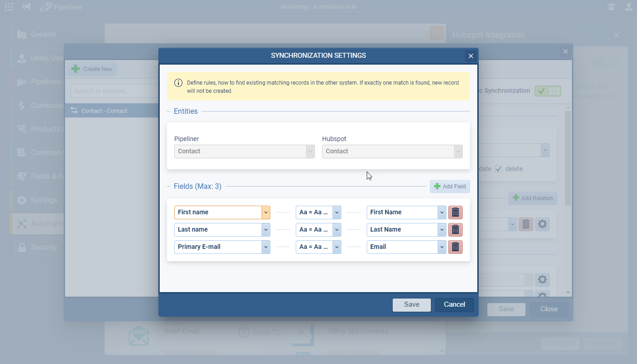Remove the Primary E-mail mapping row
This screenshot has height=364, width=637.
click(x=455, y=247)
